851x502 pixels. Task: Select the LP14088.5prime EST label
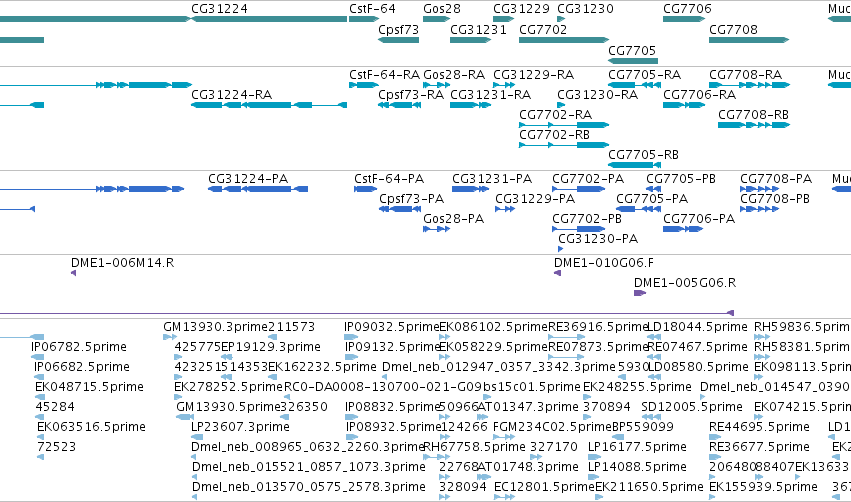[638, 467]
